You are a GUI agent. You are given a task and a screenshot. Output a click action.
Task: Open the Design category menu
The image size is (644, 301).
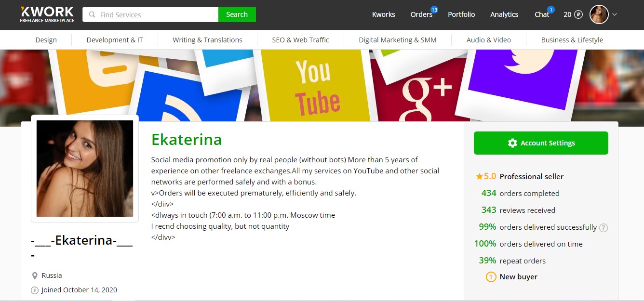[x=46, y=40]
